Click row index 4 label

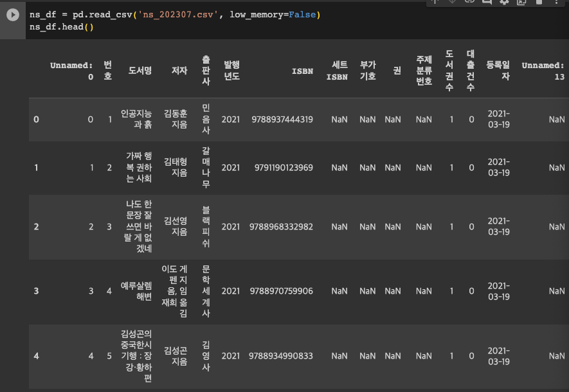point(36,356)
